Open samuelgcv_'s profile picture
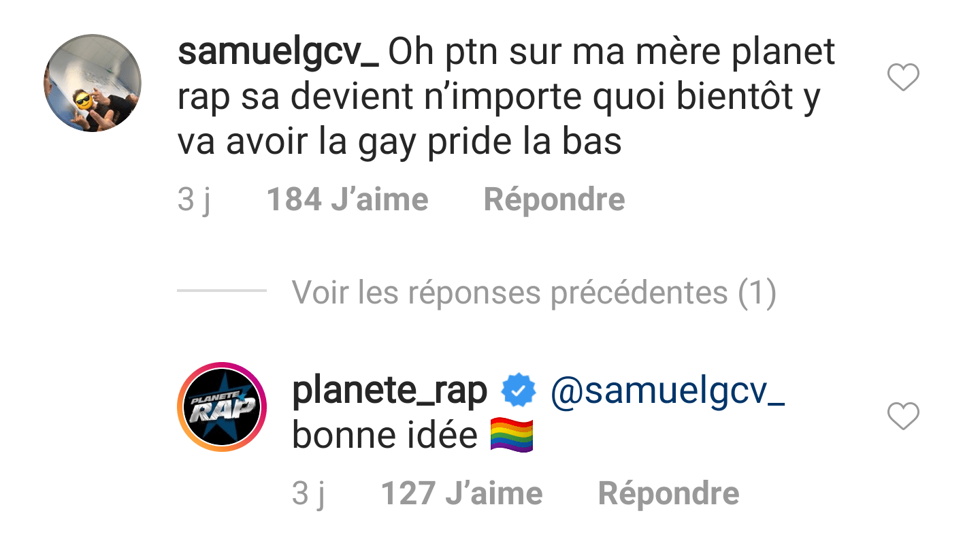 pyautogui.click(x=92, y=83)
